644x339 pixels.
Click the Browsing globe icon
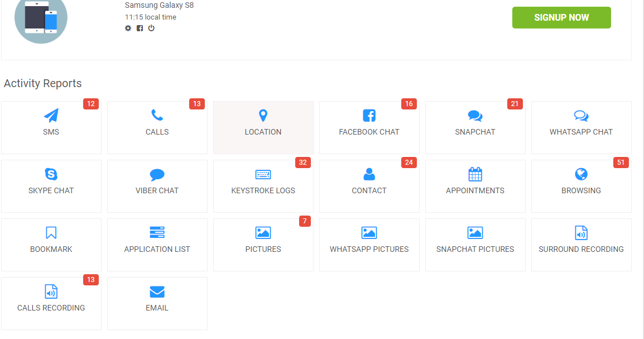581,174
